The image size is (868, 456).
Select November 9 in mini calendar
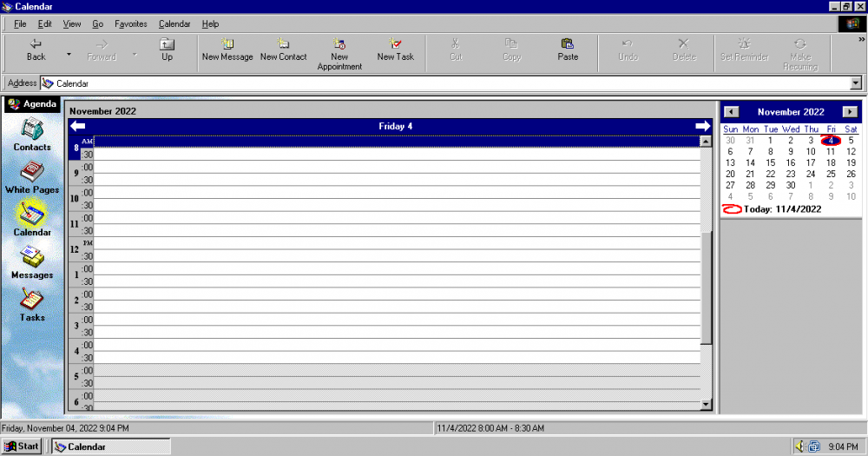click(x=791, y=151)
